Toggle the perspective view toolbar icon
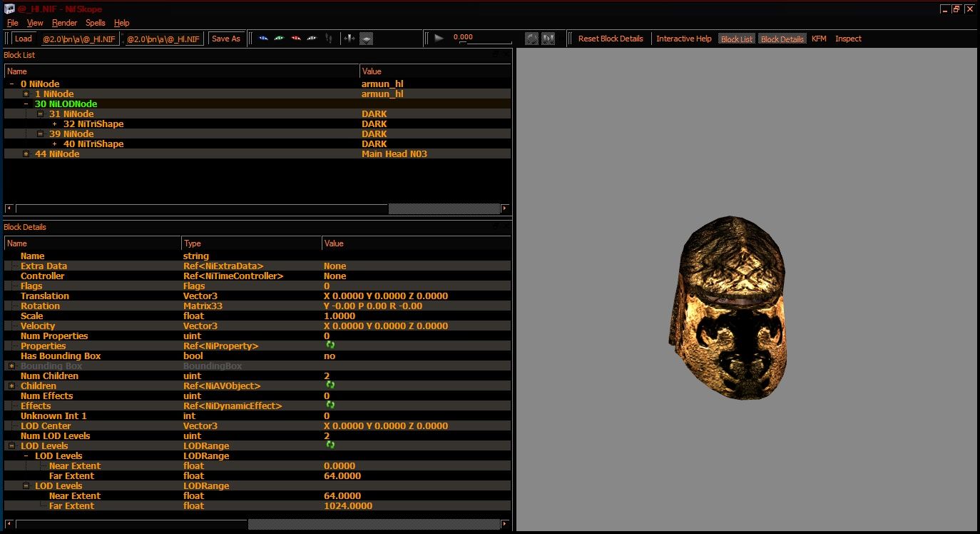Viewport: 980px width, 534px height. (x=366, y=39)
